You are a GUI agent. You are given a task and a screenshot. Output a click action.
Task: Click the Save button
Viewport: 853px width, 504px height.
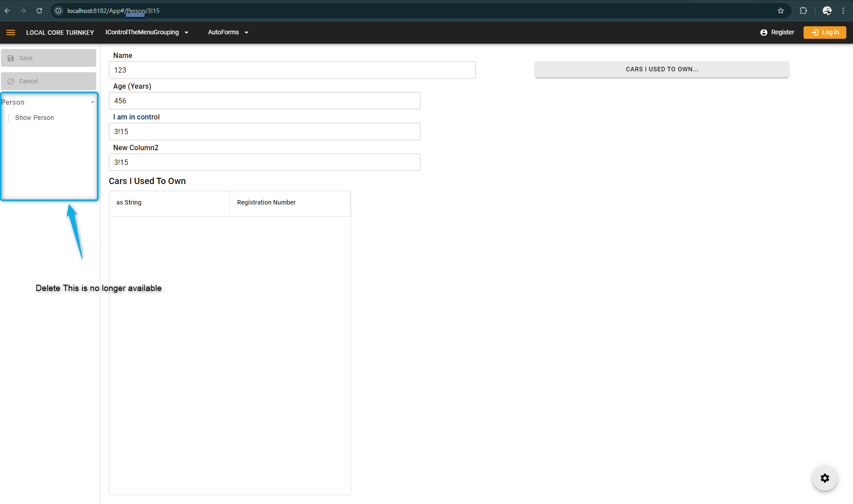pyautogui.click(x=49, y=58)
